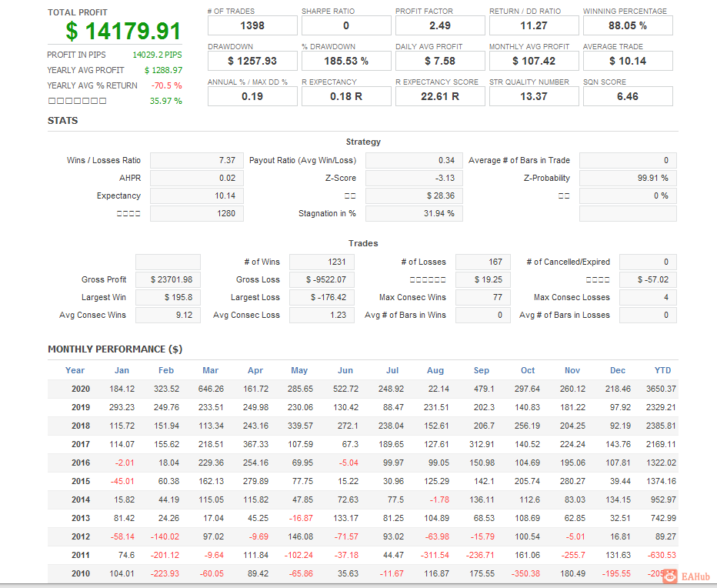The width and height of the screenshot is (717, 588).
Task: Click the Profit Factor value 2.49
Action: (439, 25)
